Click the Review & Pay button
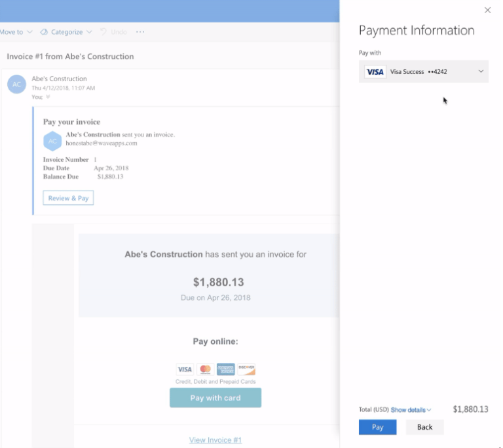The height and width of the screenshot is (448, 503). click(68, 198)
